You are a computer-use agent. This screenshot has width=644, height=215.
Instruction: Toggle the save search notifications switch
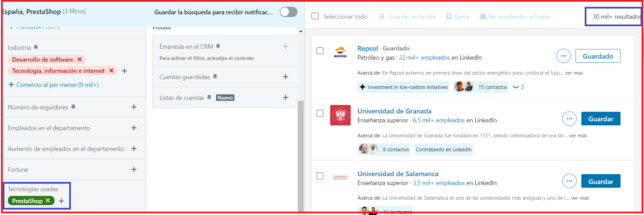click(289, 12)
